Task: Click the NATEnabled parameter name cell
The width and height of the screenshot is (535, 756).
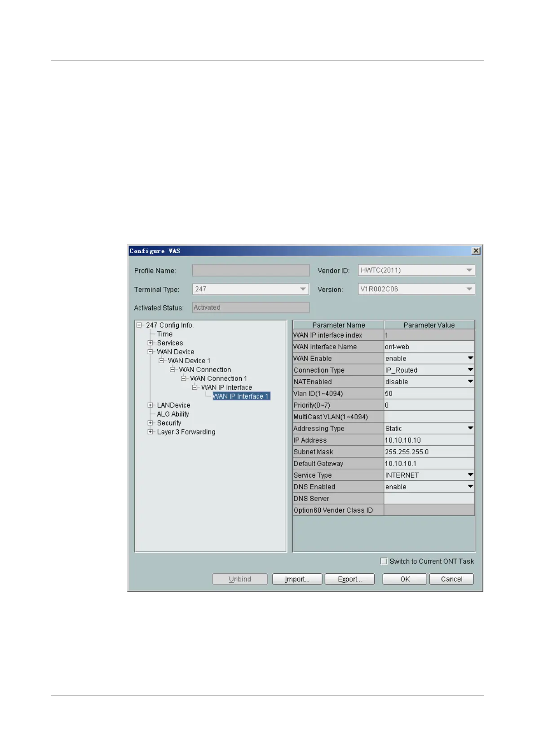Action: (338, 382)
